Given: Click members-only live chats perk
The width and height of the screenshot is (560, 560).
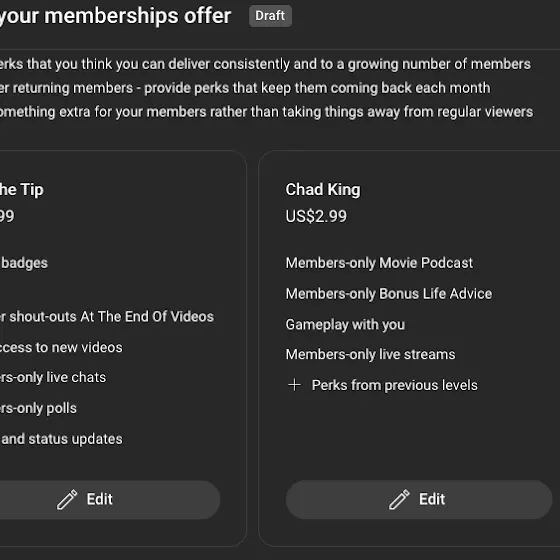Looking at the screenshot, I should (53, 377).
